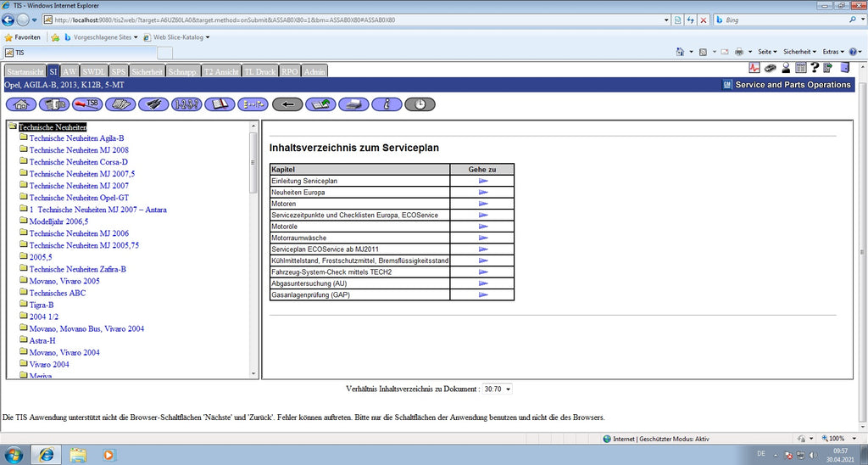
Task: Click the black question mark help icon
Action: click(x=815, y=68)
